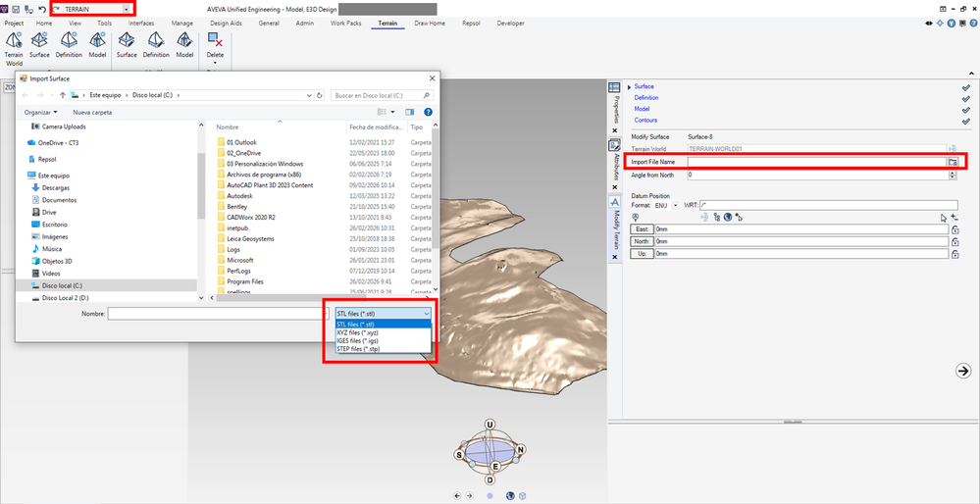Open the Contours link in the panel
980x504 pixels.
[x=645, y=120]
